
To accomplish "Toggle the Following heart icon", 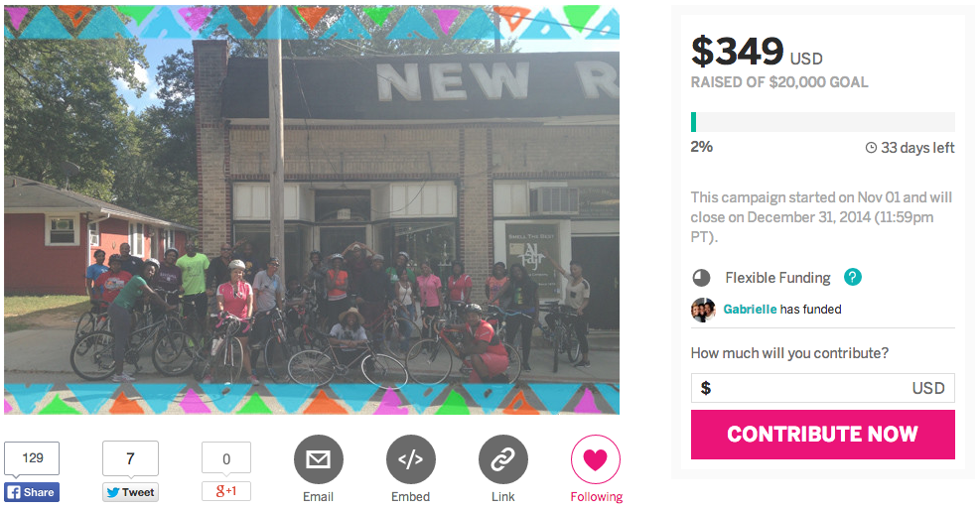I will [596, 459].
